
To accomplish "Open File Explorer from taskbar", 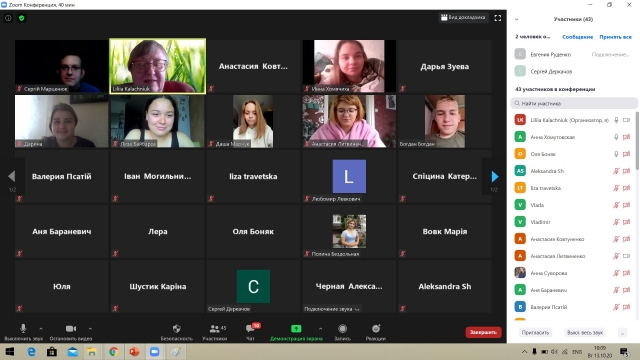I will (92, 352).
